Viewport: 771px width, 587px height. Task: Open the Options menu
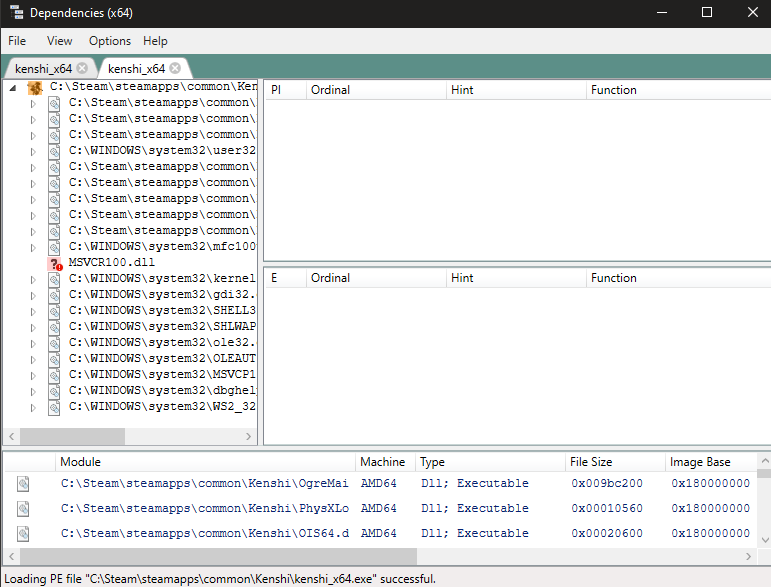tap(110, 41)
